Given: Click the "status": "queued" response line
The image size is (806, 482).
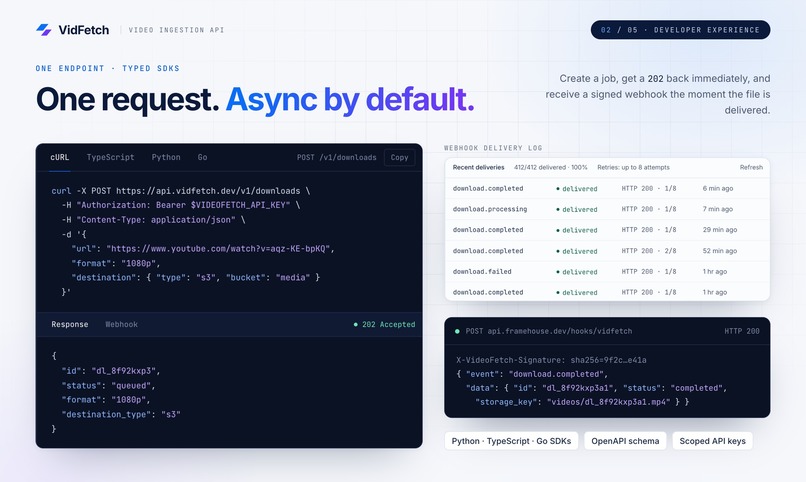Looking at the screenshot, I should point(108,385).
